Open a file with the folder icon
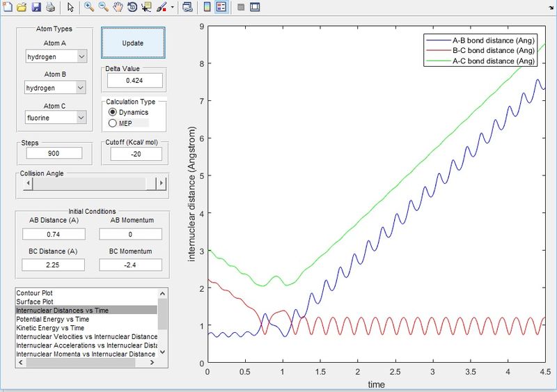The image size is (557, 392). [22, 8]
